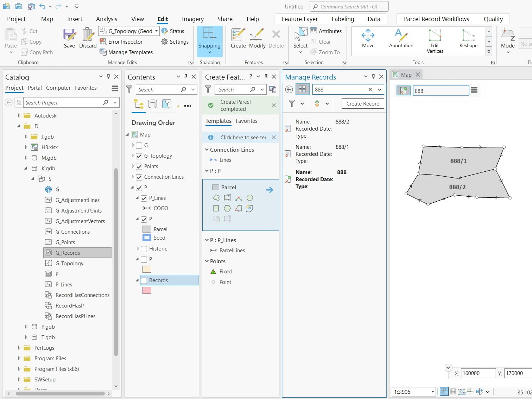Viewport: 532px width, 399px height.
Task: Open Manage Templates
Action: point(126,52)
